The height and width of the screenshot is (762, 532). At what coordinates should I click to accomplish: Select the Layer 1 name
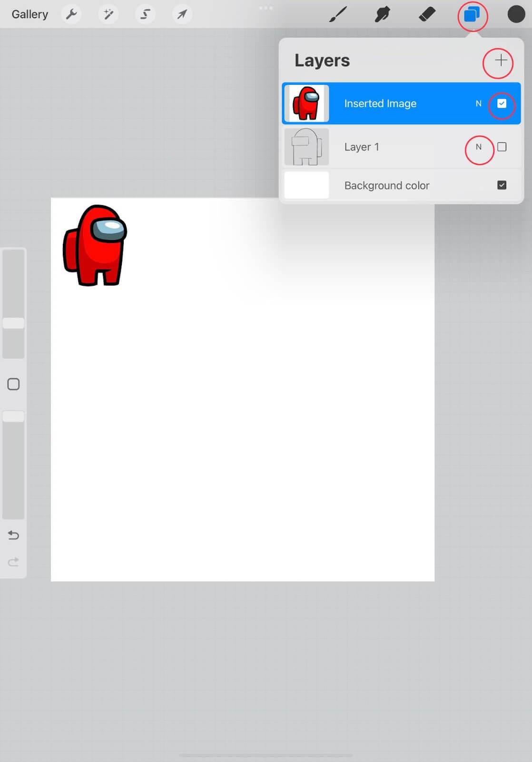[x=362, y=147]
